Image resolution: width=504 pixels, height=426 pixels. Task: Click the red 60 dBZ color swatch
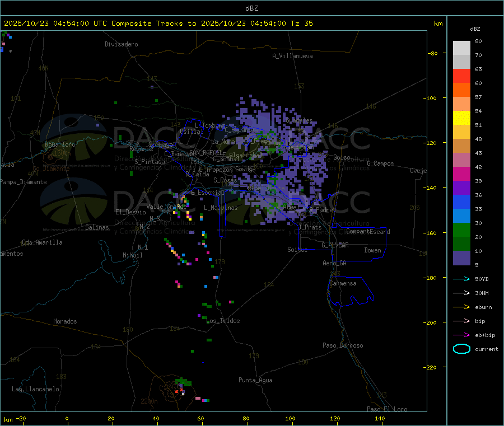(461, 76)
